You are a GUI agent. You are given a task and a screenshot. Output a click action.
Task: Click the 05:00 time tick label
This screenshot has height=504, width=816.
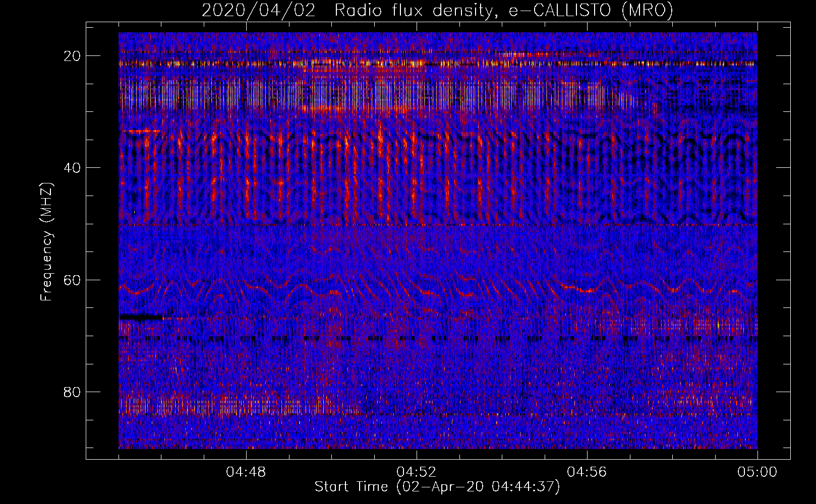coord(757,472)
